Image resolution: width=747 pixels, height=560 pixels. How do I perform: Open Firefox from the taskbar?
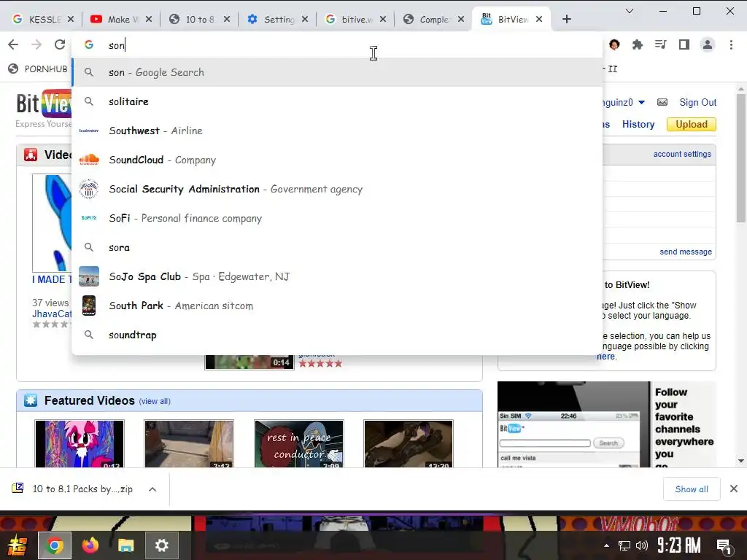coord(90,545)
